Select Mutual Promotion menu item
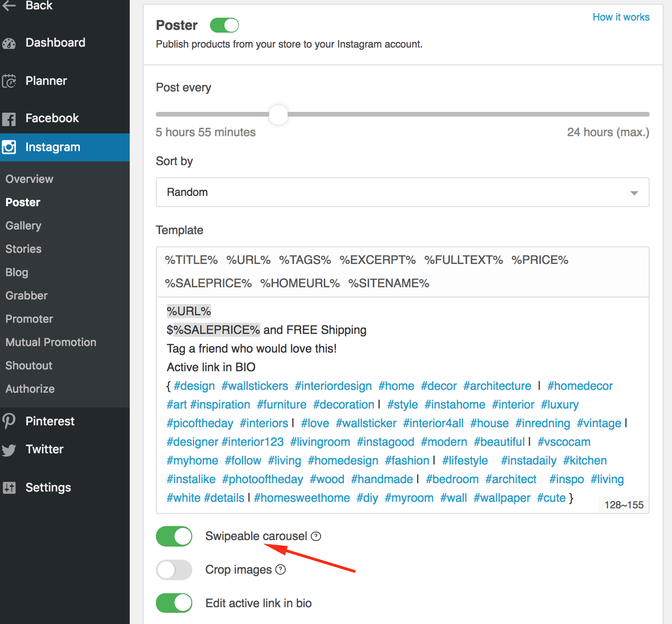 (51, 342)
